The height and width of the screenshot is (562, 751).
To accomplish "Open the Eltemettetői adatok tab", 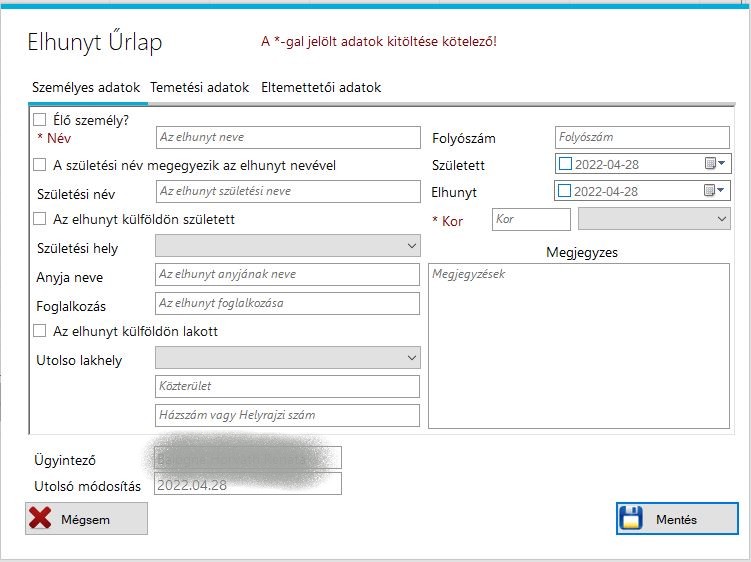I will (x=321, y=87).
